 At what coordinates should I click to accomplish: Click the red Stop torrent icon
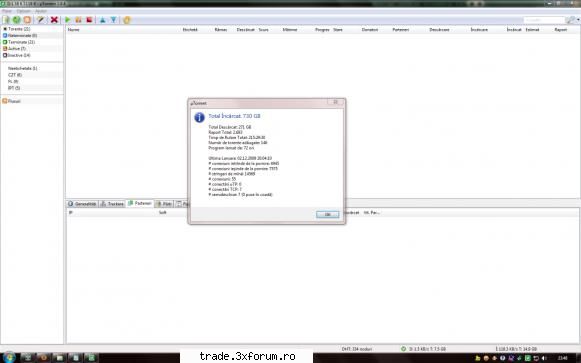click(89, 20)
